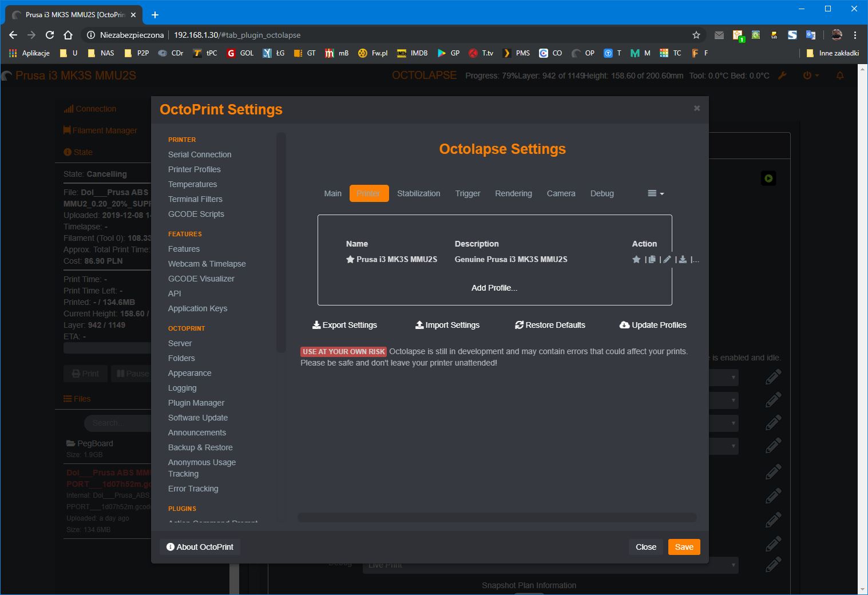
Task: Collapse the State panel
Action: [x=78, y=152]
